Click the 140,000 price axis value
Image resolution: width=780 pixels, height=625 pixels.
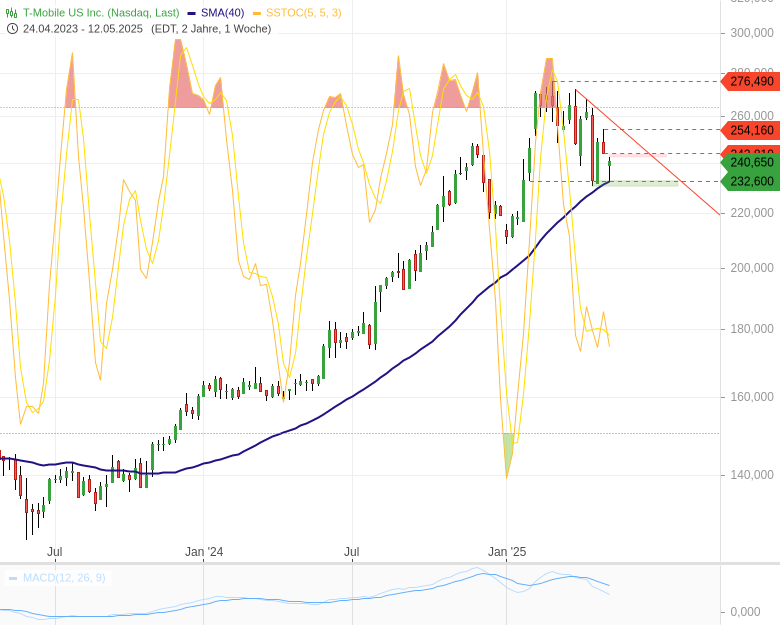tap(752, 475)
